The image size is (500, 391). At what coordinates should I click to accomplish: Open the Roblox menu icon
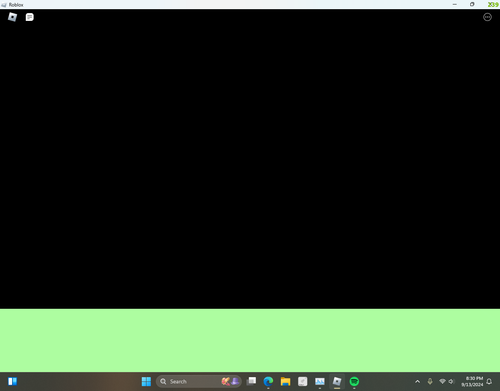click(12, 17)
